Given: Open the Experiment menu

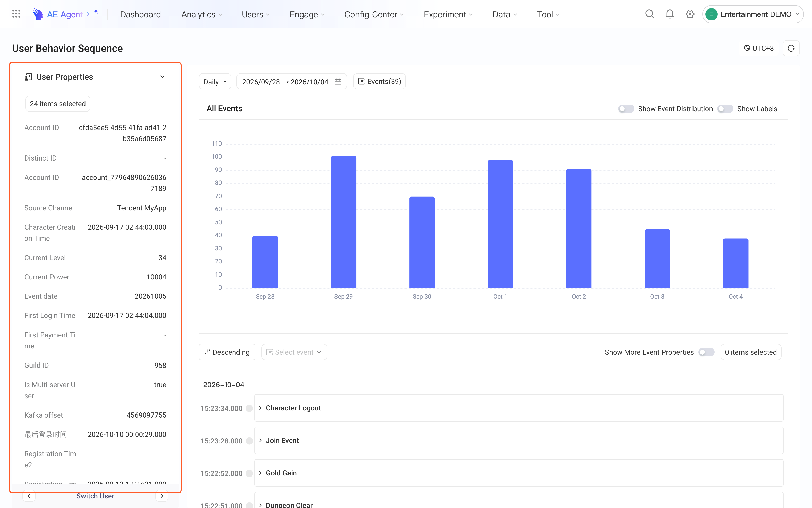Looking at the screenshot, I should [x=448, y=14].
